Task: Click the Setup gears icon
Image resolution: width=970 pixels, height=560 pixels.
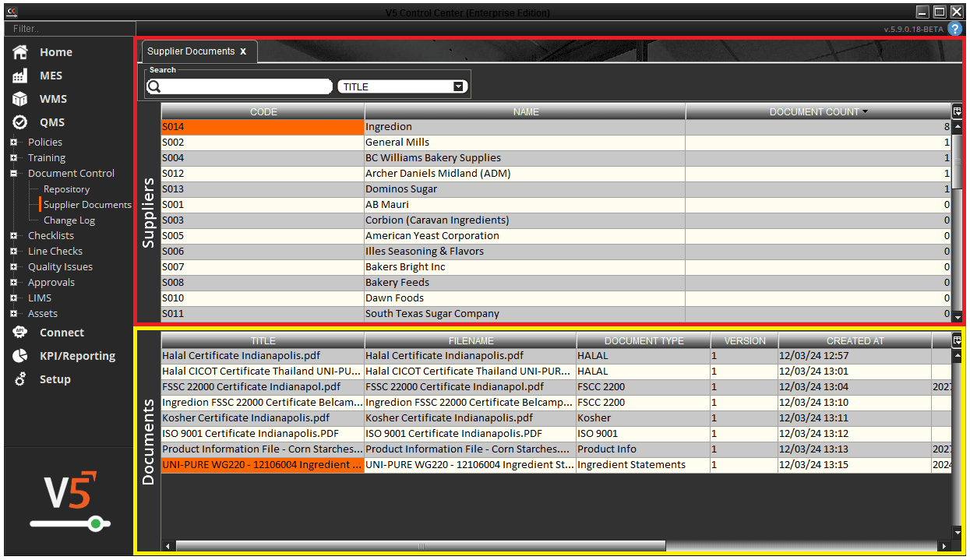Action: 20,379
